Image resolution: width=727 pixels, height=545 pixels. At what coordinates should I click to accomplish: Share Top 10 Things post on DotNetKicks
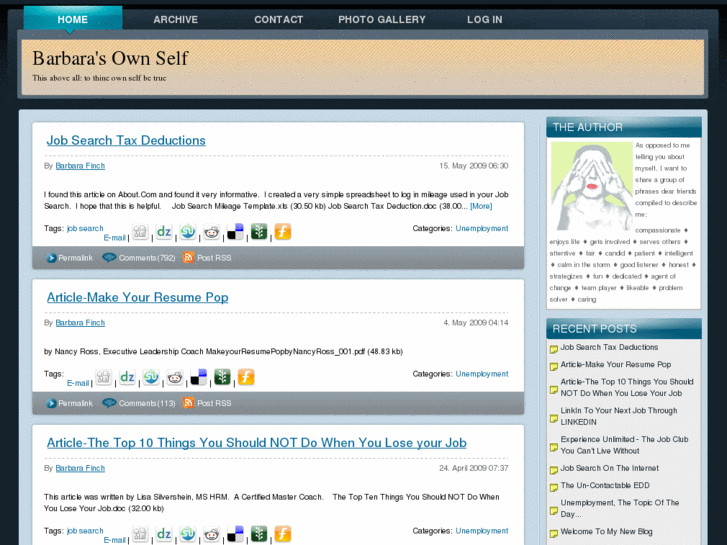click(140, 534)
